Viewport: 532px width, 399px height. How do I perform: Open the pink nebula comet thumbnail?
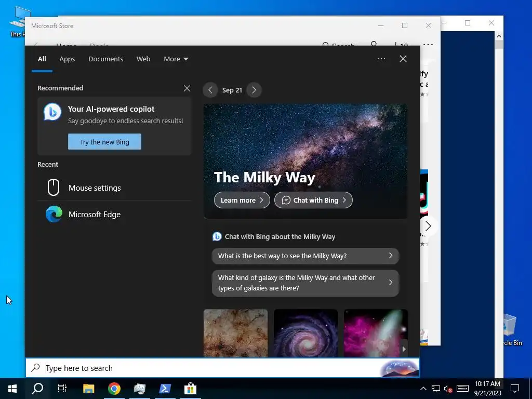[376, 333]
